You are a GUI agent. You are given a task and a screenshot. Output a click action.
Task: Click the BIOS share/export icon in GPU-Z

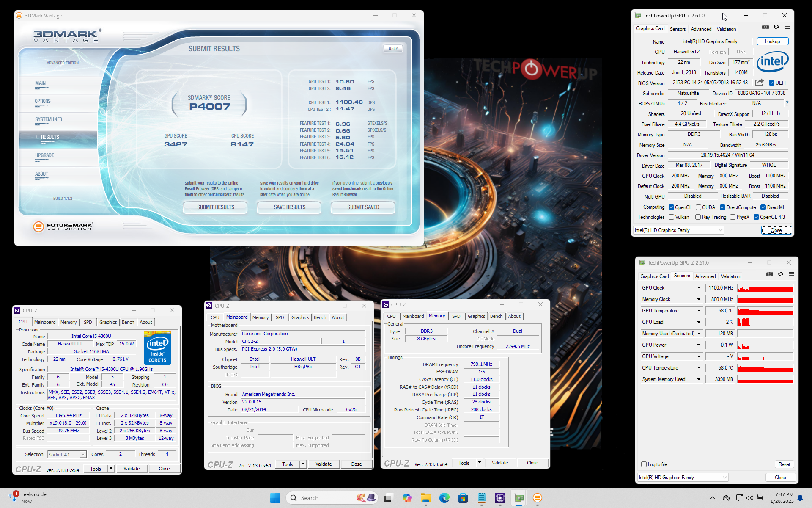759,83
